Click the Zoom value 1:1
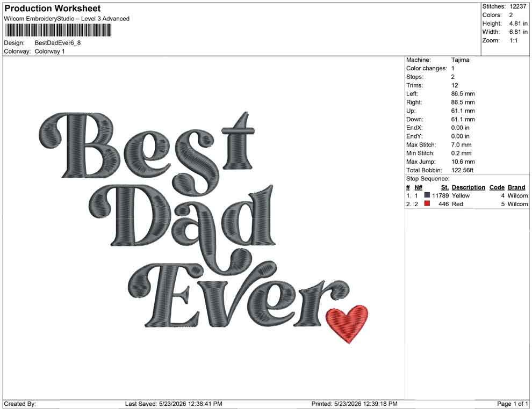This screenshot has width=532, height=409. coord(513,40)
